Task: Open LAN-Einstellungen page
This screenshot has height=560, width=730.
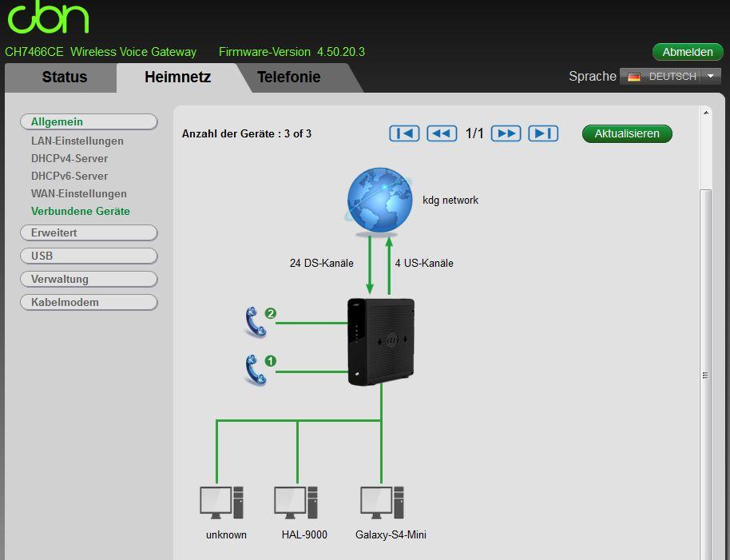Action: click(77, 141)
